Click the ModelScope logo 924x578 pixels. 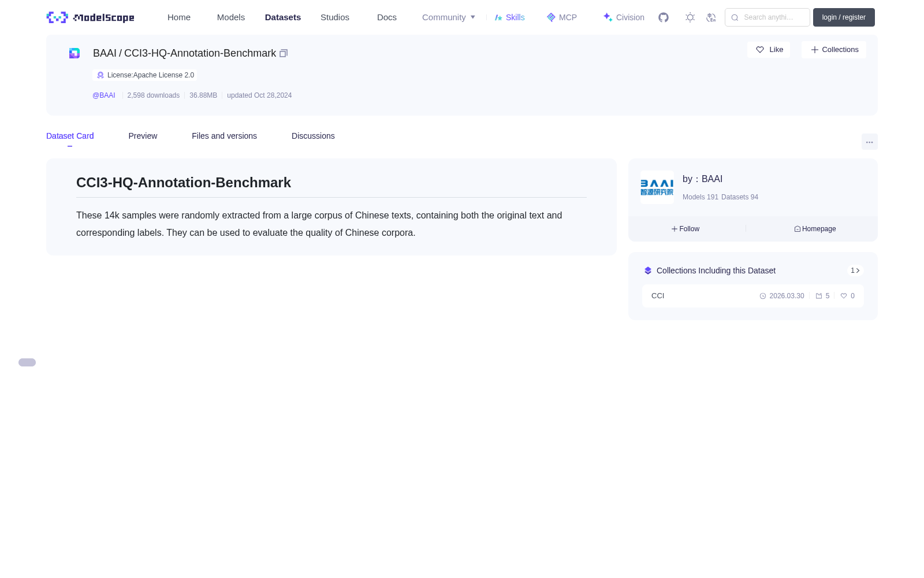pos(90,17)
